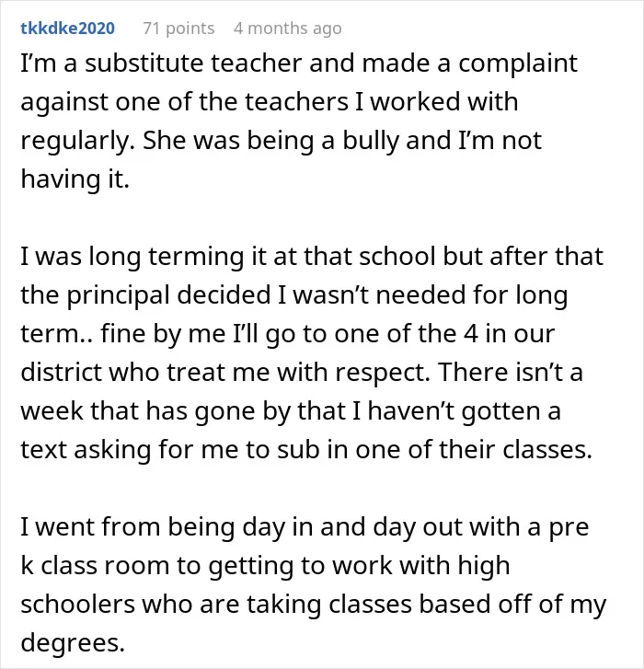644x669 pixels.
Task: Select the line beginning week that has gone
Action: click(291, 410)
